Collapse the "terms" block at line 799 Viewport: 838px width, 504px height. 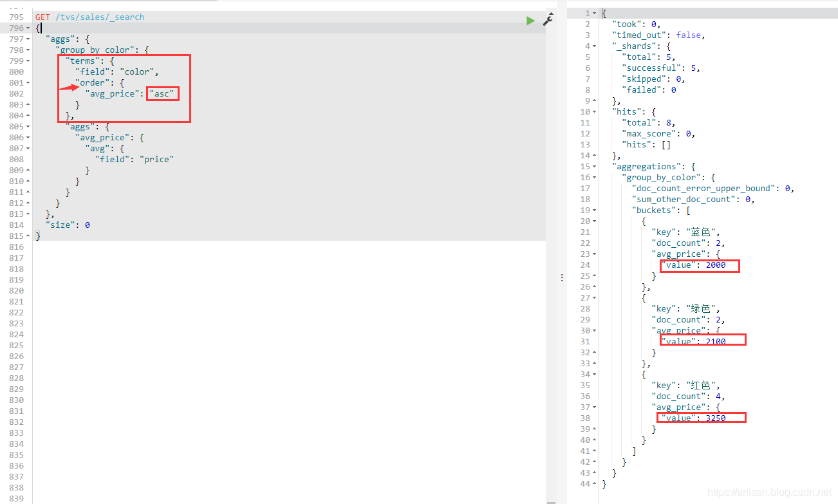28,61
